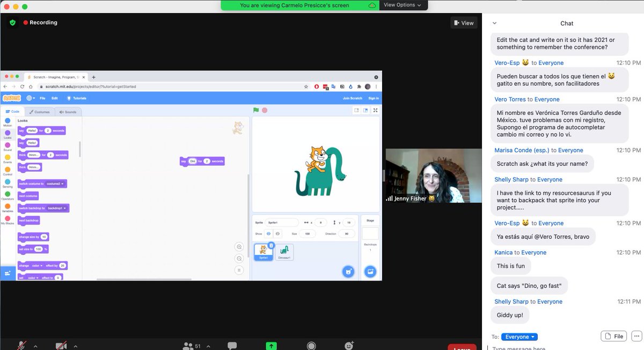644x350 pixels.
Task: Click the sprite name input field
Action: [x=282, y=222]
